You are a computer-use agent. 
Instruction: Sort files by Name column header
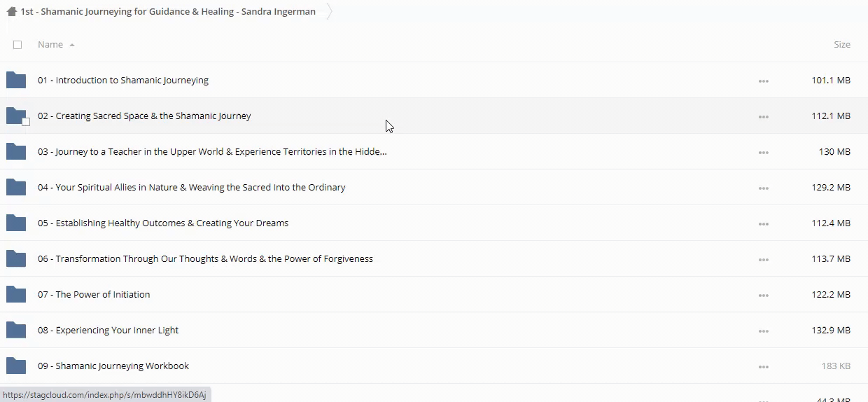[x=50, y=45]
